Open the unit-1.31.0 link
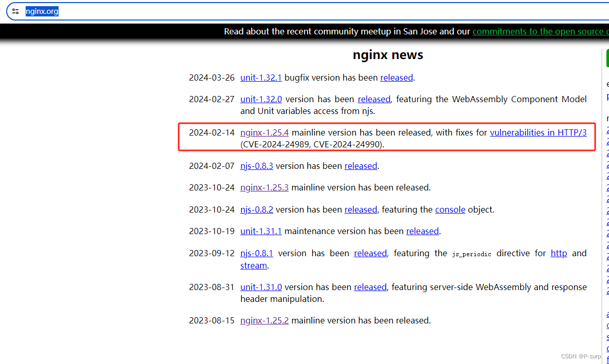This screenshot has height=364, width=609. click(x=261, y=287)
